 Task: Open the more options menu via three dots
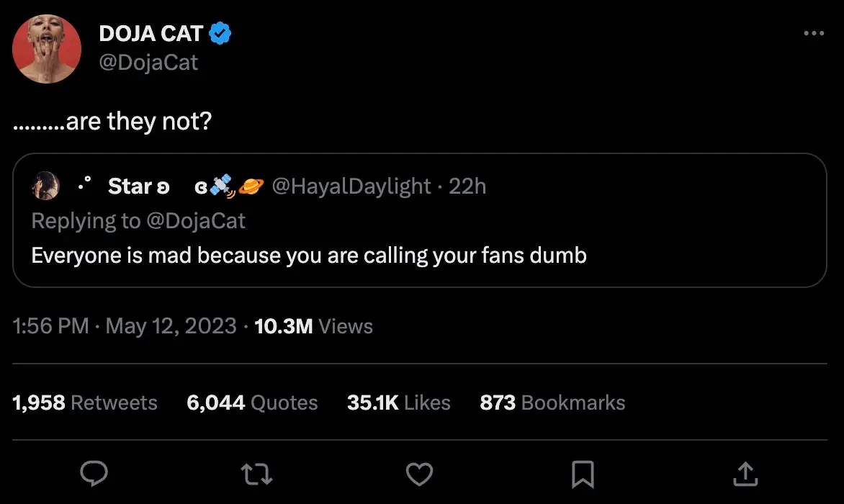click(813, 33)
